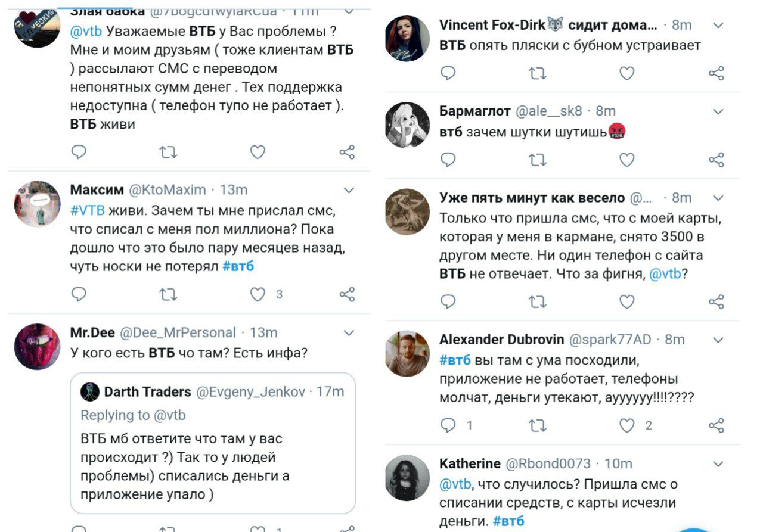Reply to Alexander Dubrovin's tweet
The image size is (763, 532).
tap(448, 425)
